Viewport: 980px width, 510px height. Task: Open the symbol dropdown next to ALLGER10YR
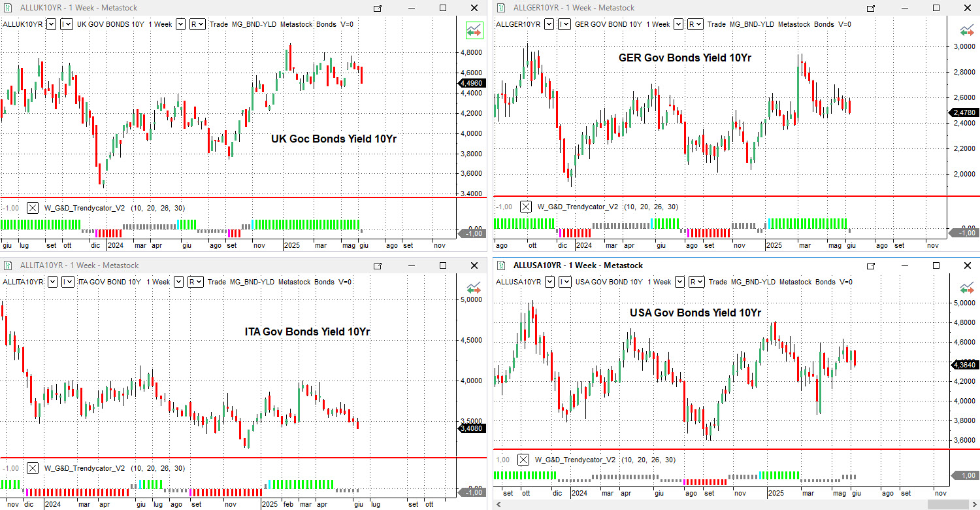coord(549,24)
